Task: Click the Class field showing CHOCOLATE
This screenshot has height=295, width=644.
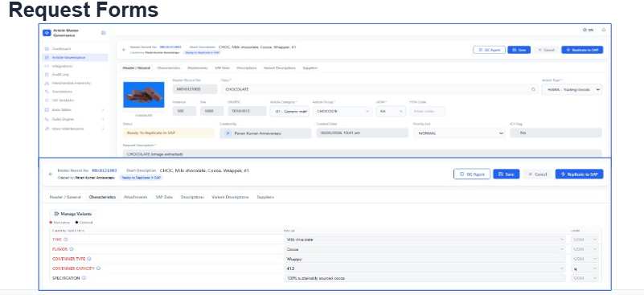Action: [379, 89]
